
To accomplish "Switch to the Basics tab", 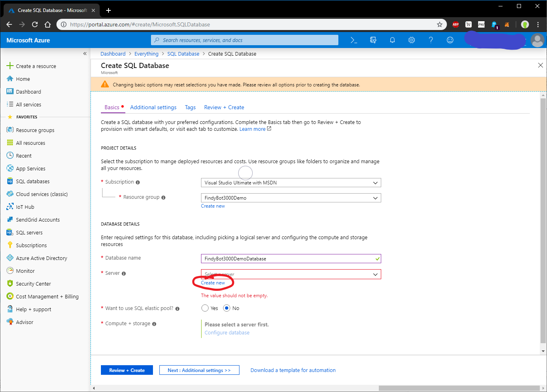I will click(x=112, y=107).
